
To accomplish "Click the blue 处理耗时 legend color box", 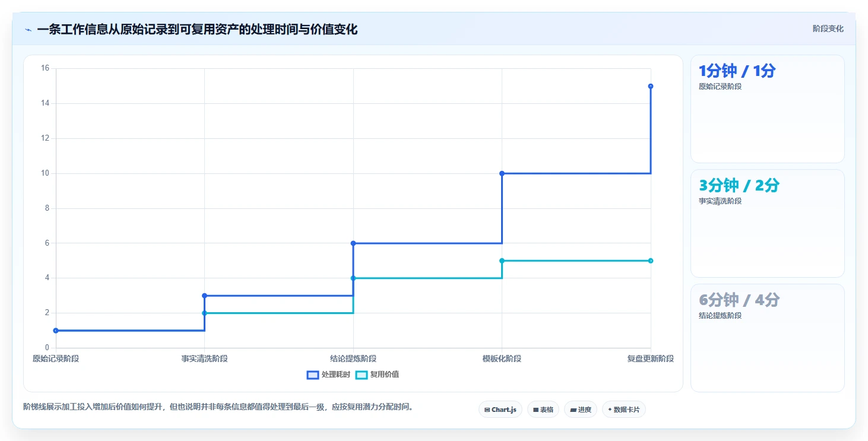I will pyautogui.click(x=313, y=375).
